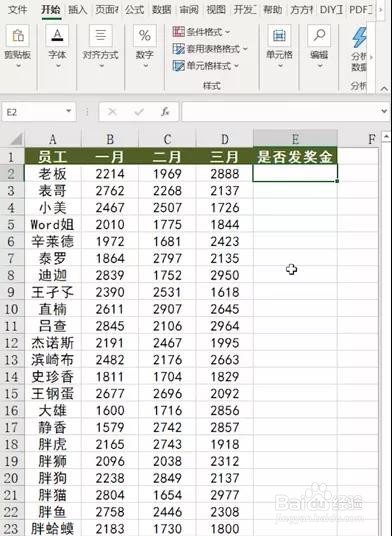392x536 pixels.
Task: Open 单元格样式 cell styles menu
Action: pos(205,65)
